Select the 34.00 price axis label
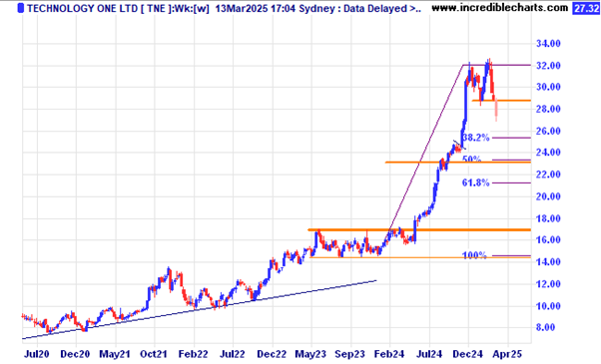Screen dimensions: 601x364 tap(548, 44)
